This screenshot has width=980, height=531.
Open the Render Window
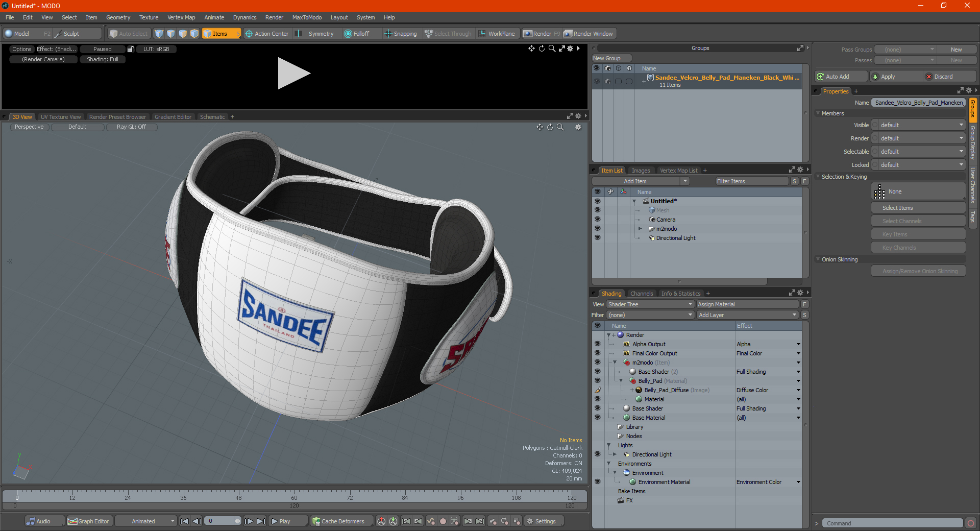[x=589, y=34]
